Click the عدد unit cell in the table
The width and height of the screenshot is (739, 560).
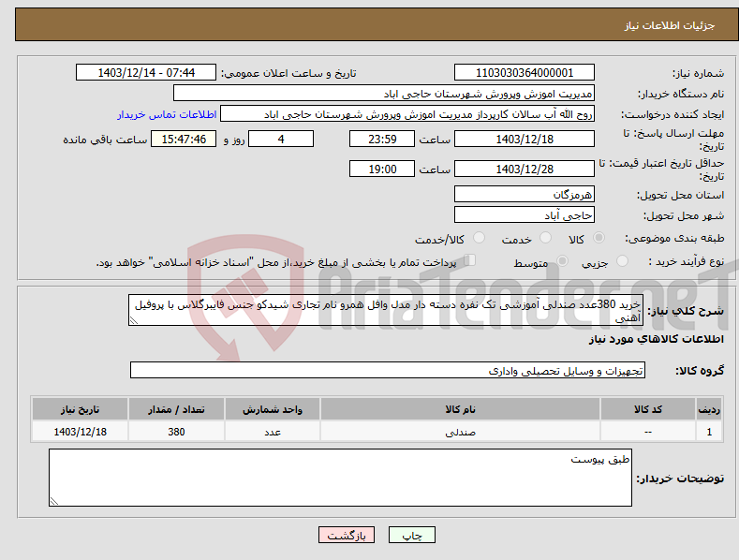pyautogui.click(x=273, y=432)
